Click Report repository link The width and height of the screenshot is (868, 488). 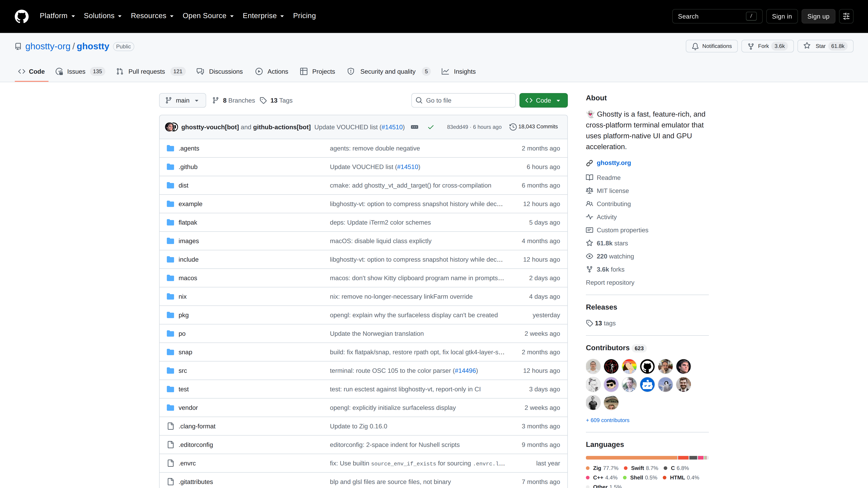610,283
